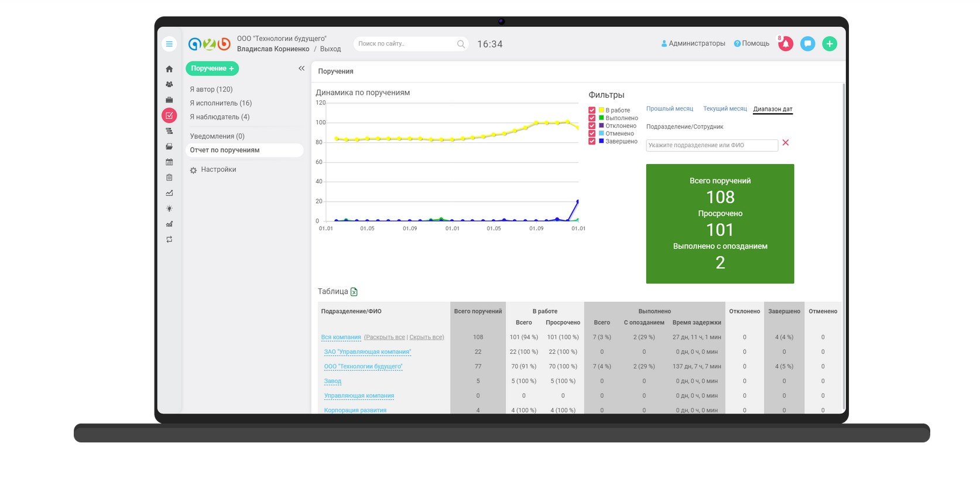Export table via Excel icon
This screenshot has width=980, height=477.
click(x=354, y=292)
